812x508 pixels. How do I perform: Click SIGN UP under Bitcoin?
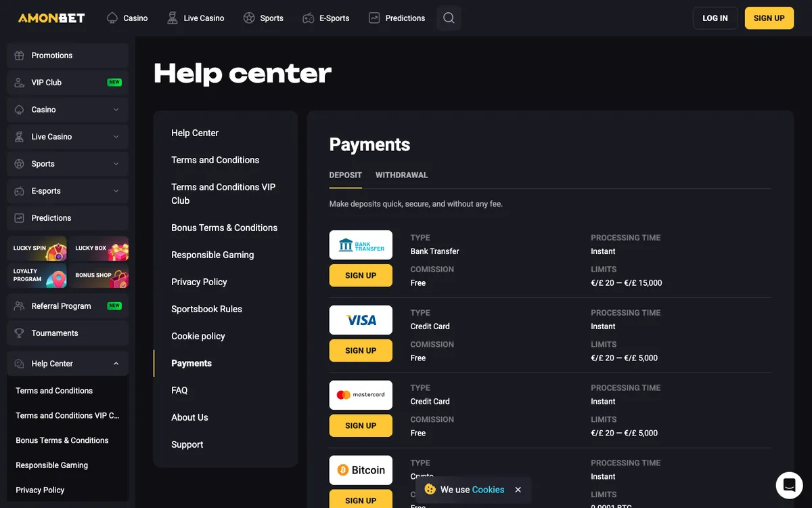[361, 499]
